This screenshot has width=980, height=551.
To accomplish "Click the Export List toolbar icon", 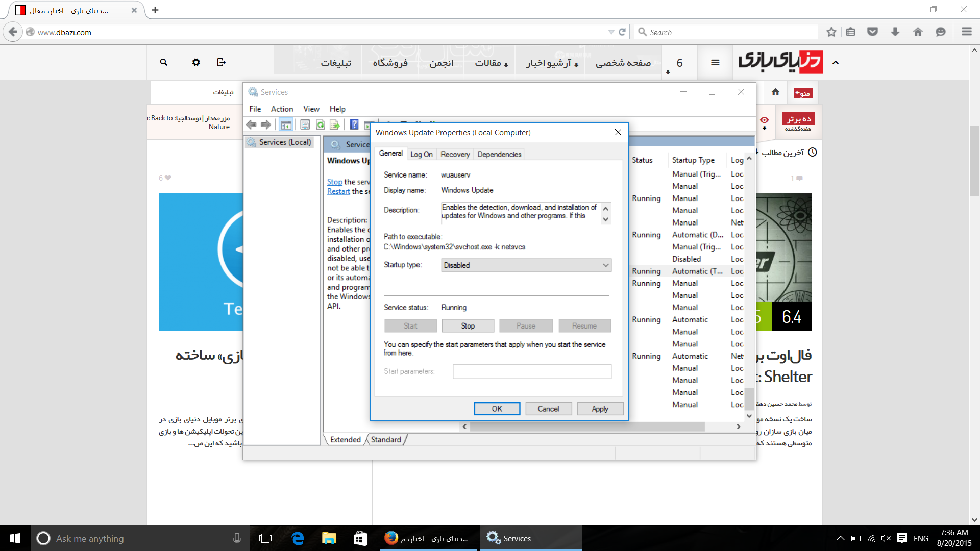I will tap(335, 124).
